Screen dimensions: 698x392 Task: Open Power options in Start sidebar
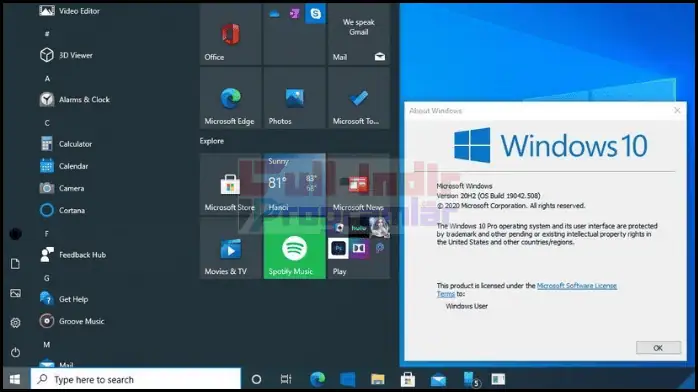pyautogui.click(x=15, y=352)
